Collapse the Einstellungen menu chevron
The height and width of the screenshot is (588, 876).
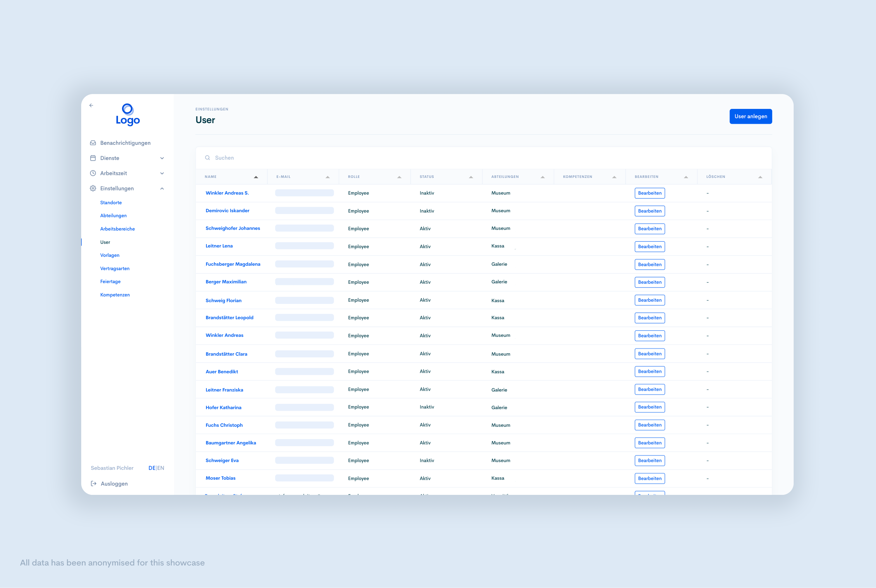point(162,189)
